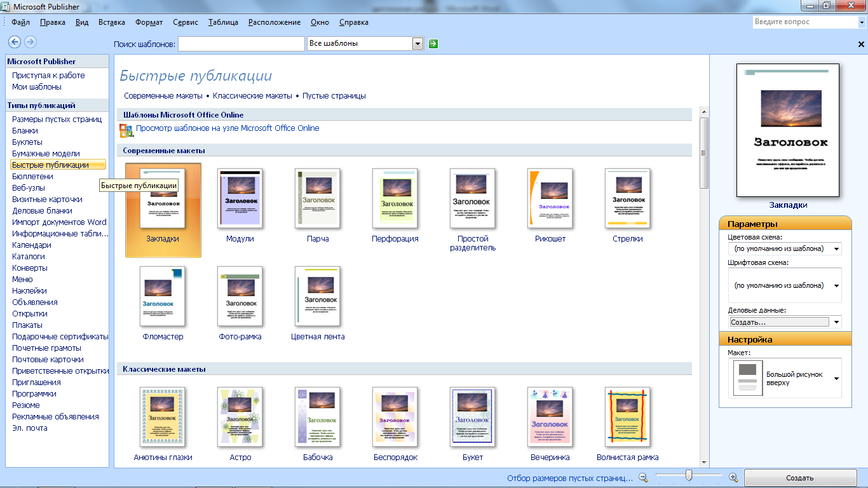Select Резюме publication type
Screen dimensions: 868x488
pos(26,405)
